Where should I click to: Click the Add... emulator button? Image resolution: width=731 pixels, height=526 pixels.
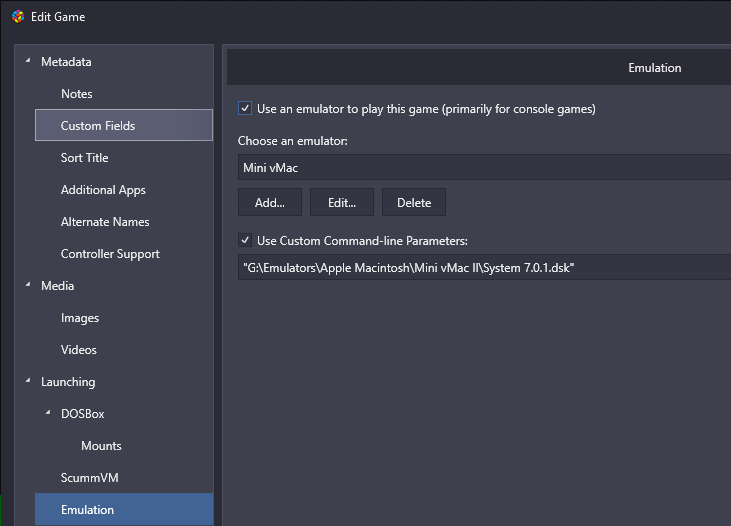pos(270,202)
